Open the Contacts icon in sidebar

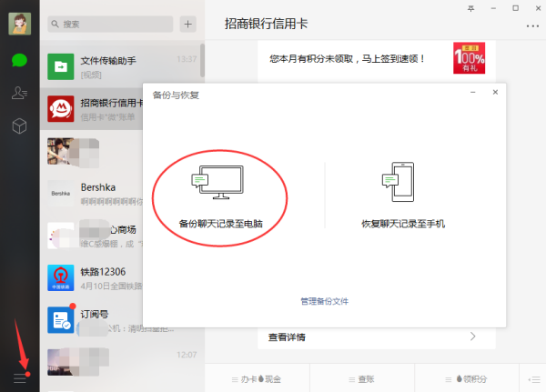pos(19,93)
